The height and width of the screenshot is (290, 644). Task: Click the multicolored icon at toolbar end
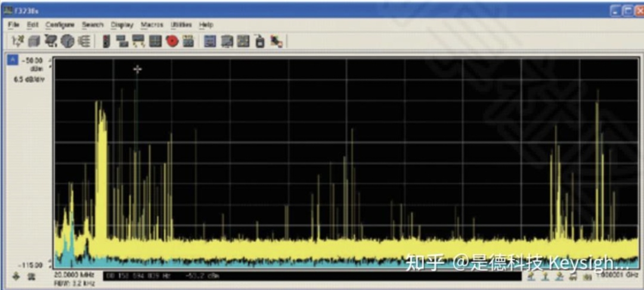pos(276,41)
